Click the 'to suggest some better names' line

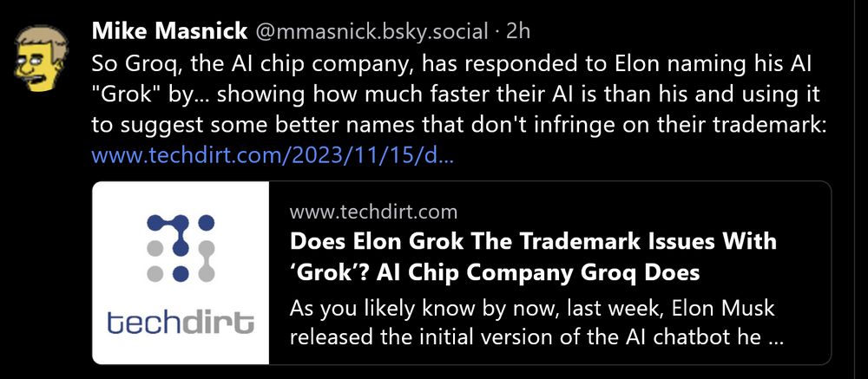coord(459,126)
